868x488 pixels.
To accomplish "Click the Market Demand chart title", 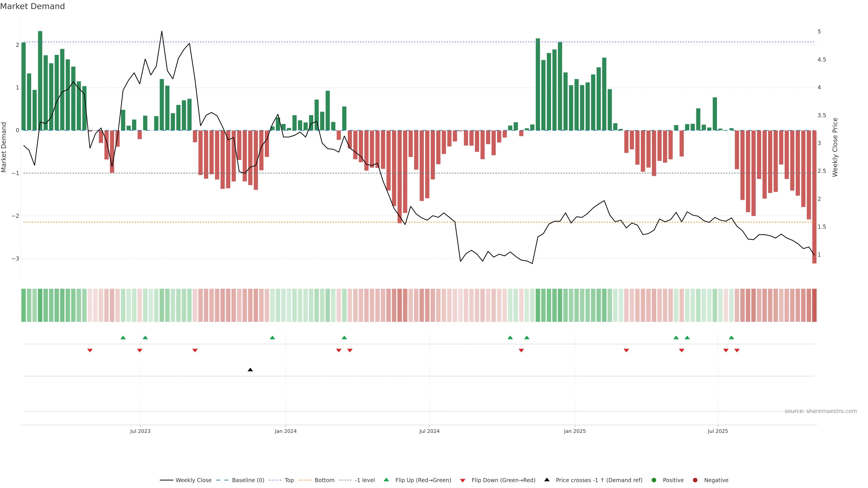I will point(32,6).
